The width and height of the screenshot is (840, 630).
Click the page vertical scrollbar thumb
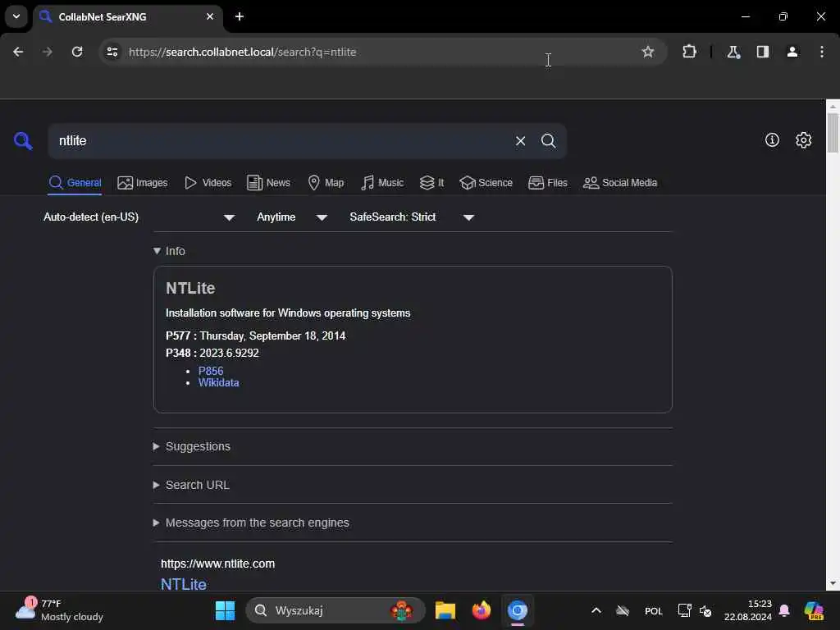pyautogui.click(x=833, y=132)
